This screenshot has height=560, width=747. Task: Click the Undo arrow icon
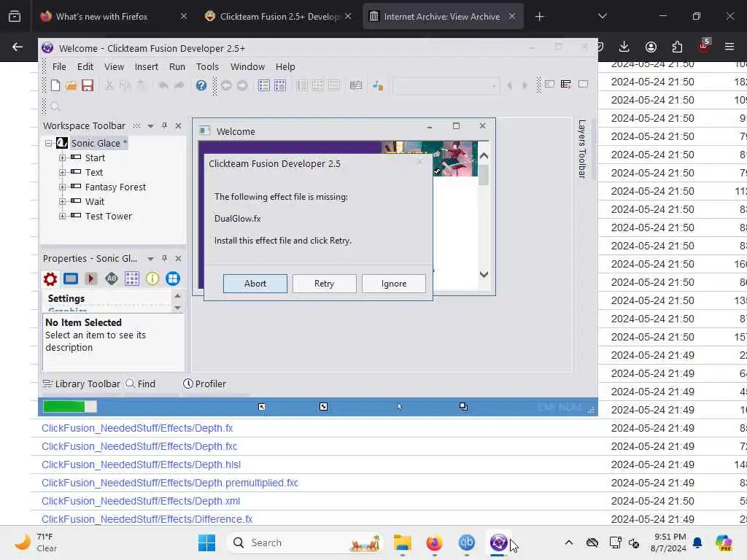tap(163, 85)
